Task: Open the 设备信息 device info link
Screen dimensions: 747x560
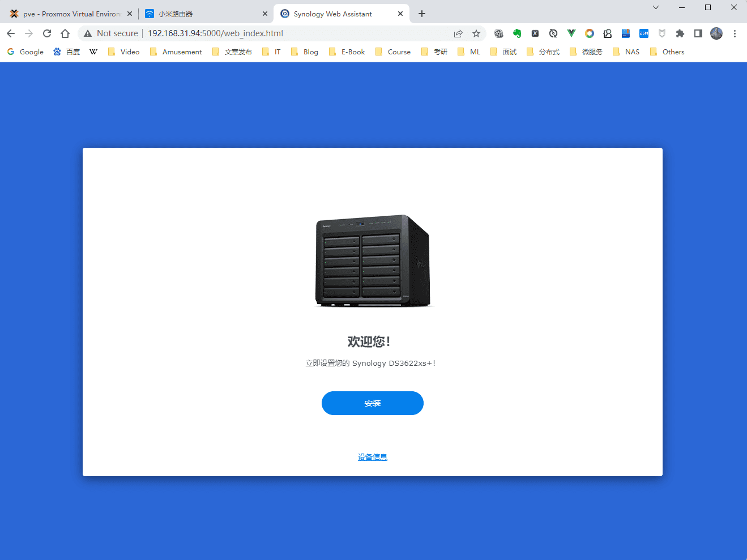Action: tap(373, 457)
